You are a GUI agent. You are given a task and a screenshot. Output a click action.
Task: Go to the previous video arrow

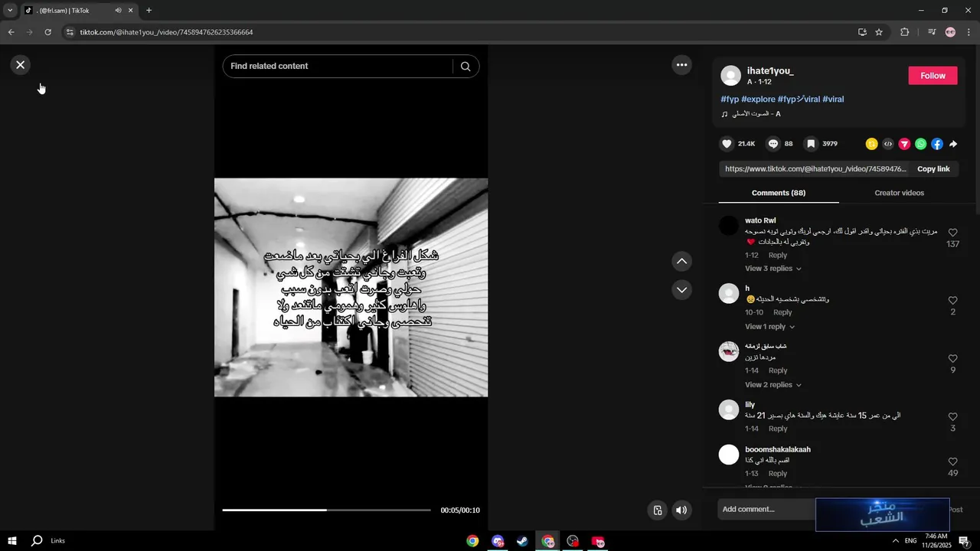point(681,262)
